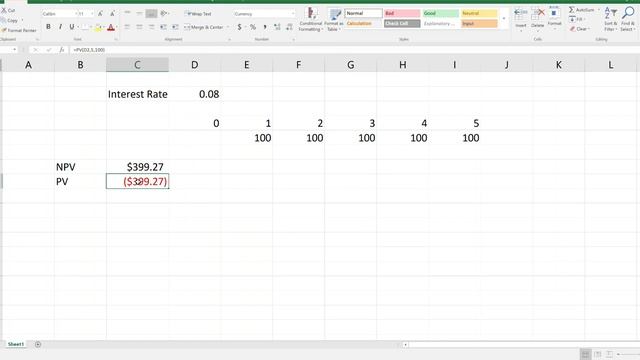Open Sort & Filter
The width and height of the screenshot is (640, 360).
611,19
